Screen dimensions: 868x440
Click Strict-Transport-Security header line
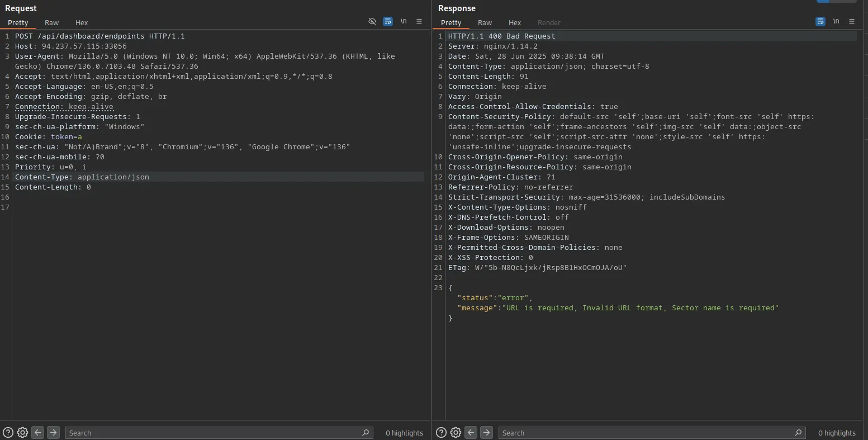click(587, 197)
